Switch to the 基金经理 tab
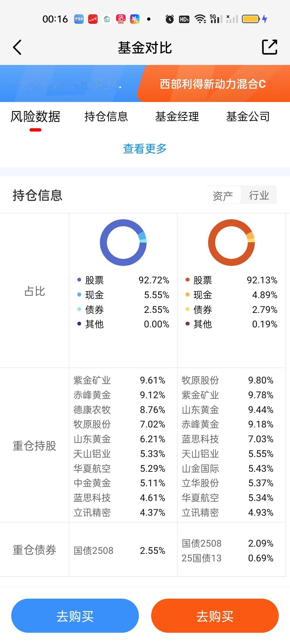 177,117
